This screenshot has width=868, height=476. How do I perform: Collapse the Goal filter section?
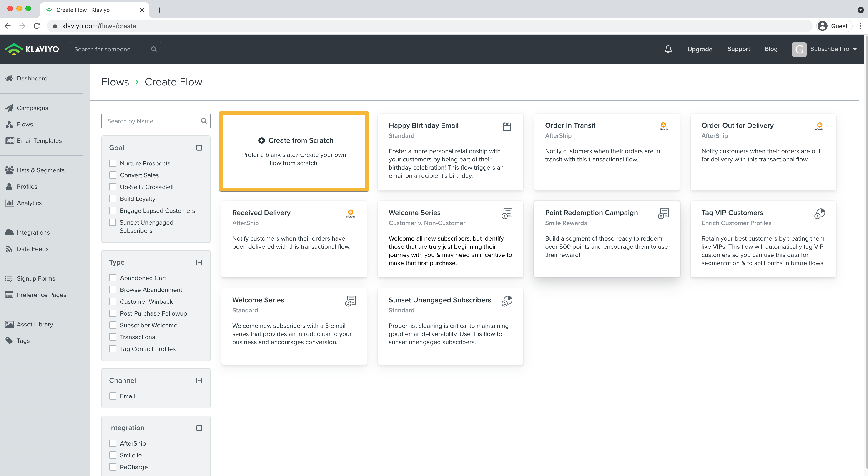[199, 148]
